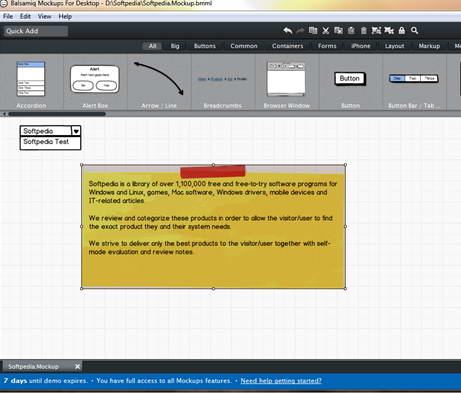Select the Forms category filter
461x393 pixels.
pos(327,46)
